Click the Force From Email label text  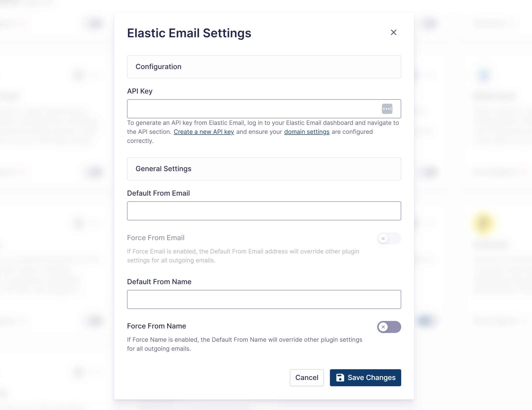tap(156, 238)
